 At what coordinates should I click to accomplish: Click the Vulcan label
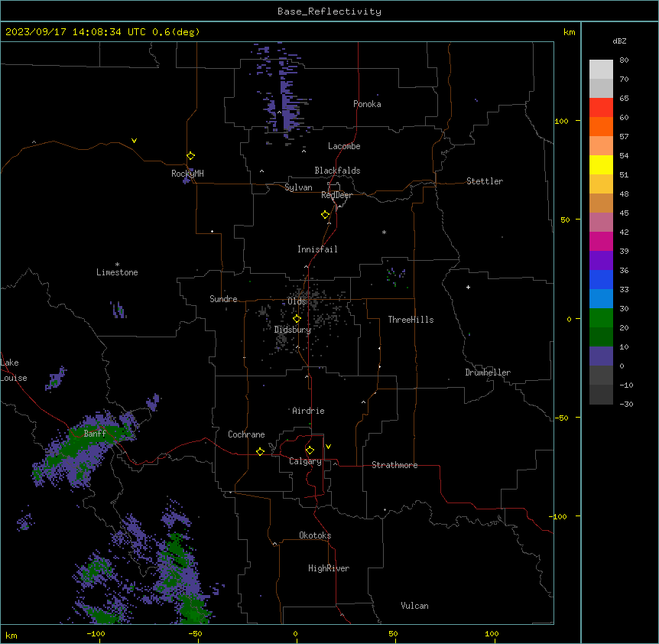tap(414, 606)
